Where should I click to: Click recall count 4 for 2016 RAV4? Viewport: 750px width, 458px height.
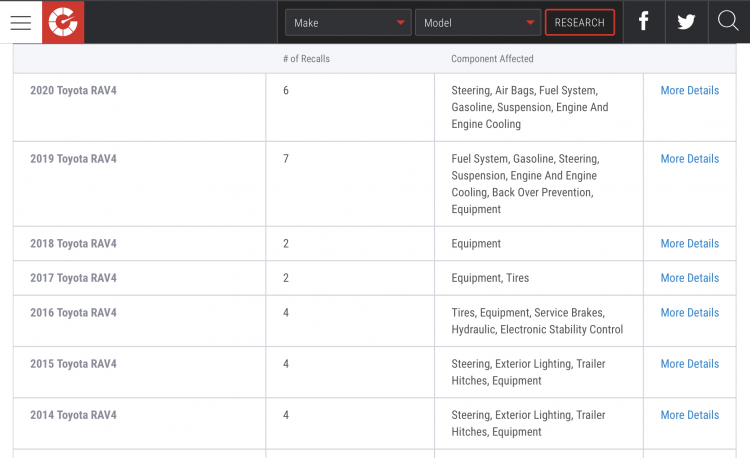286,313
